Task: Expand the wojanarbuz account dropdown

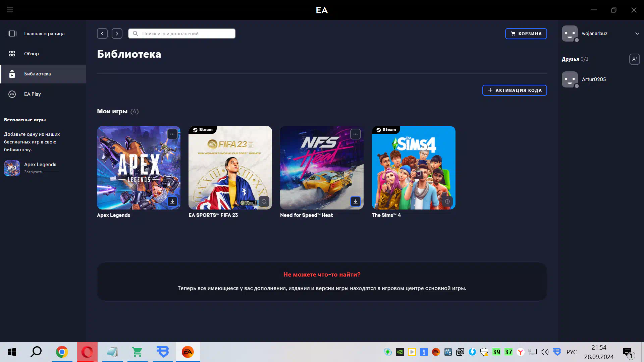Action: (x=637, y=34)
